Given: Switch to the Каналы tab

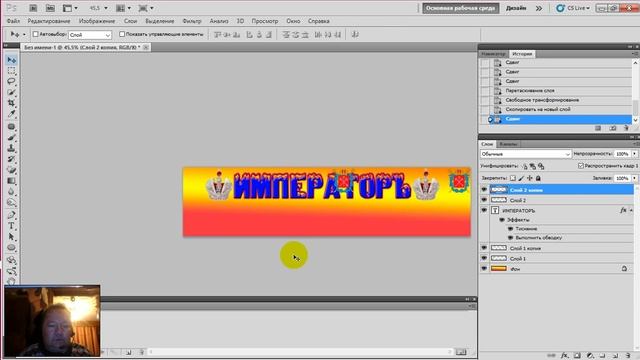Looking at the screenshot, I should pyautogui.click(x=508, y=144).
